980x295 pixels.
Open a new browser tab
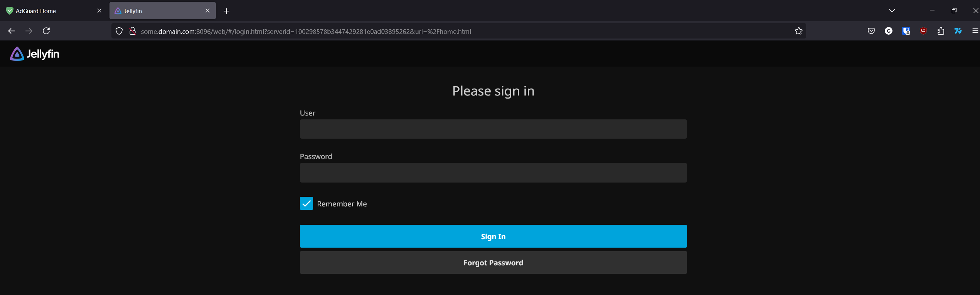tap(226, 11)
